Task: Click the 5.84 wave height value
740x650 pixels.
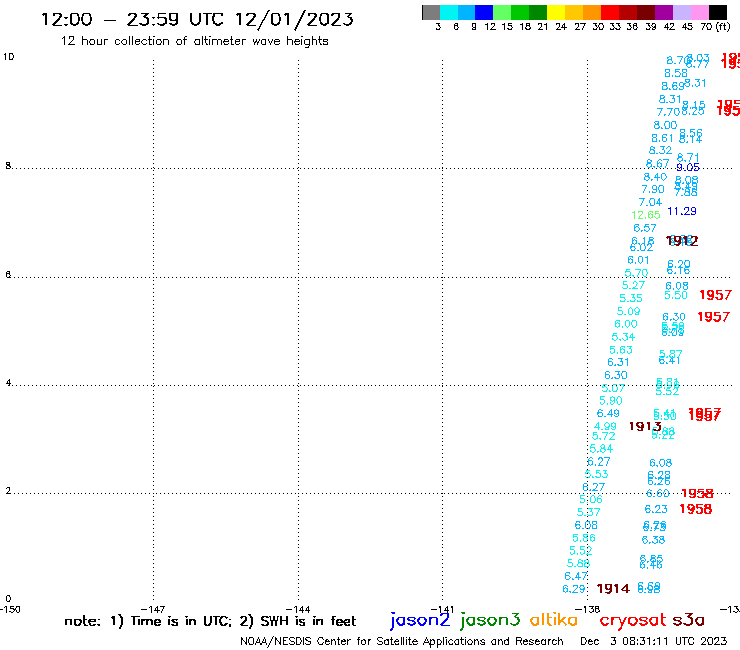Action: pyautogui.click(x=601, y=449)
